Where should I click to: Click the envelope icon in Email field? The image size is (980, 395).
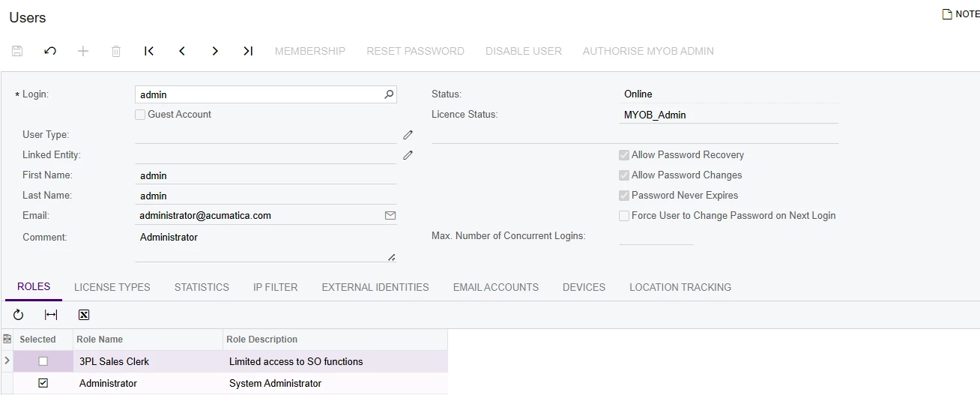click(x=390, y=215)
